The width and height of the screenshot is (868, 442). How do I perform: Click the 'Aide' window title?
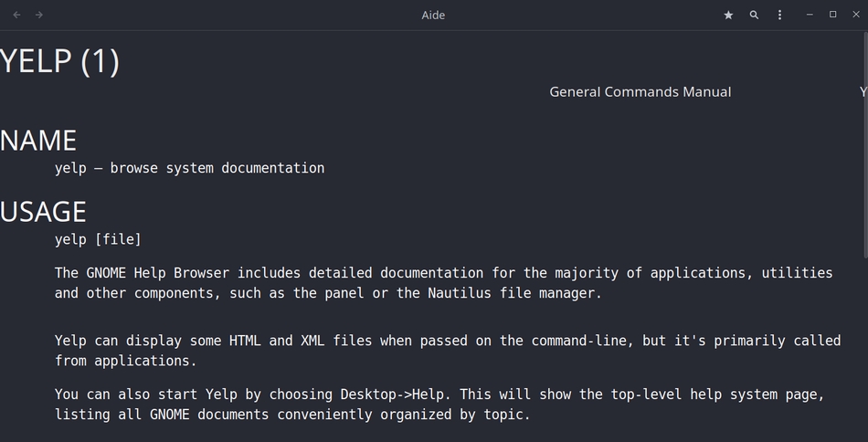point(433,15)
